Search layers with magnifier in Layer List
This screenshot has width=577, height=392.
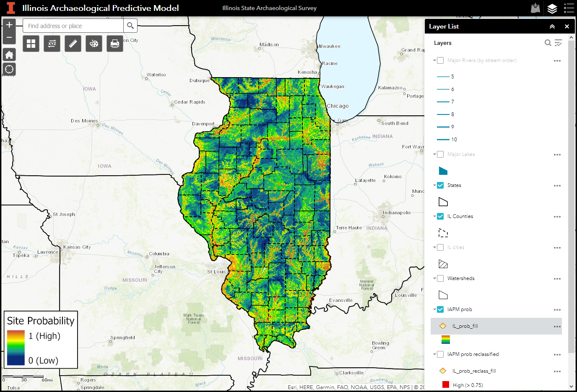coord(548,43)
